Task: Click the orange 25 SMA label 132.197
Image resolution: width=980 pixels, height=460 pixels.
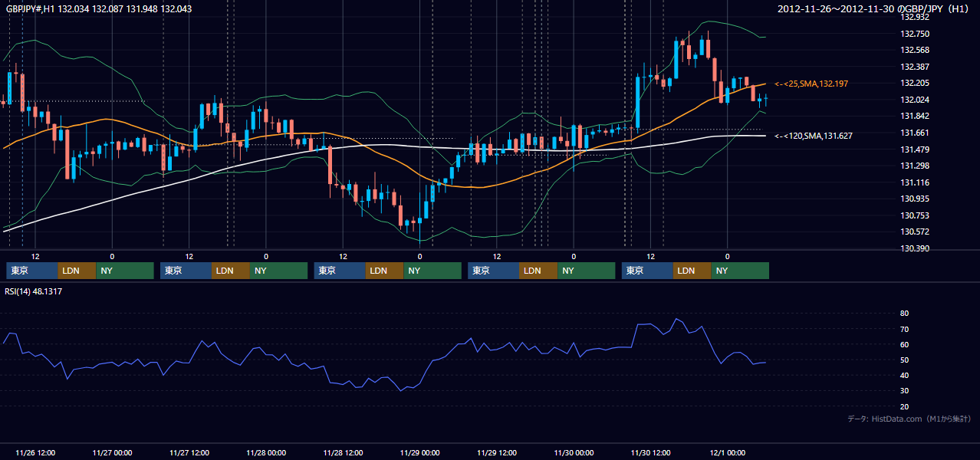Action: pos(811,83)
